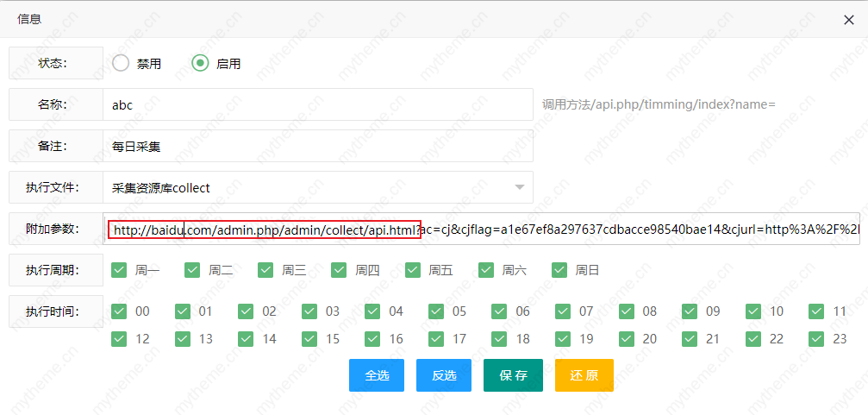The image size is (868, 415).
Task: Toggle the hour 23 checkbox
Action: click(x=817, y=339)
